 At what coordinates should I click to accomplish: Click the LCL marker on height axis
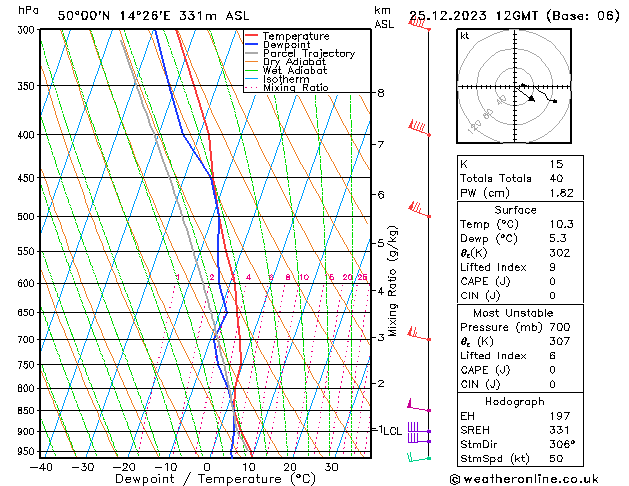391,431
